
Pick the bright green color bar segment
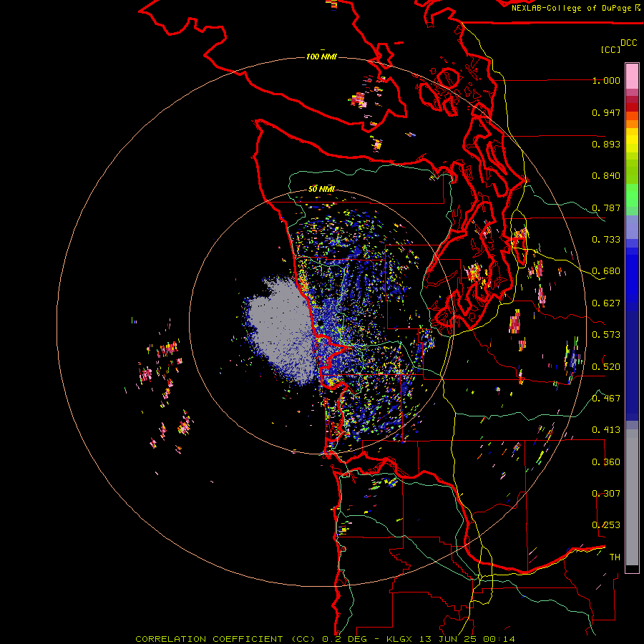(x=632, y=195)
